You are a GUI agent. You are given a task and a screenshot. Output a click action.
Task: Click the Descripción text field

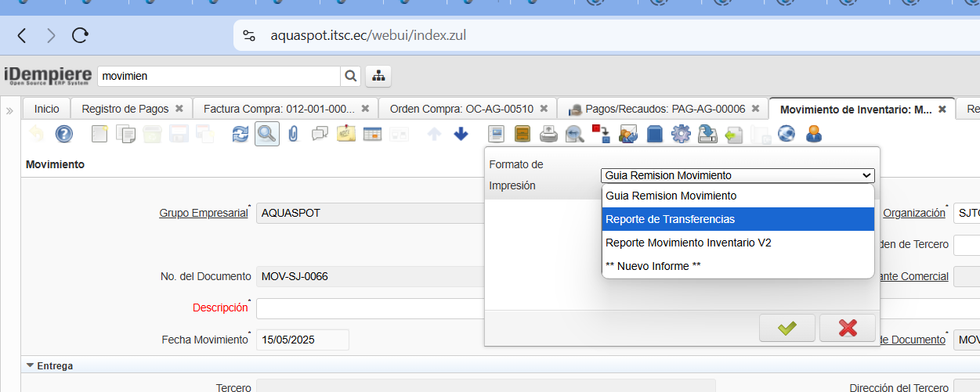click(370, 308)
